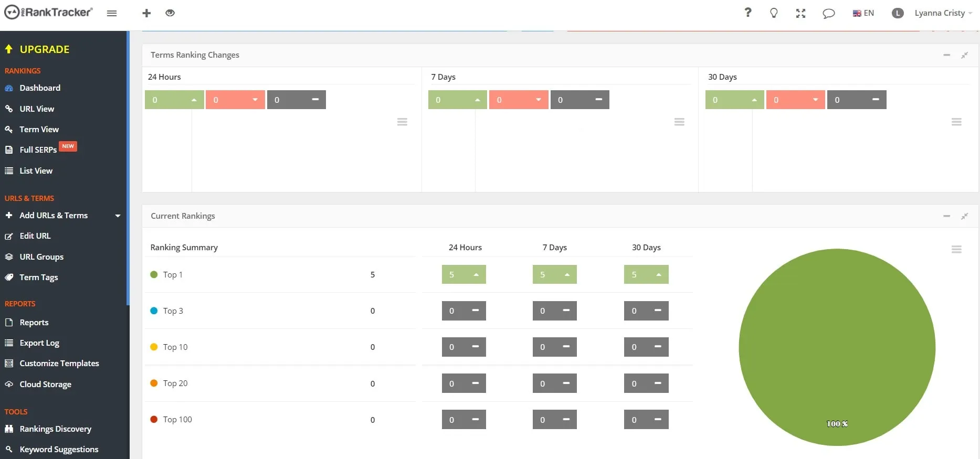Click the lightbulb ideas icon
The image size is (980, 459).
774,13
